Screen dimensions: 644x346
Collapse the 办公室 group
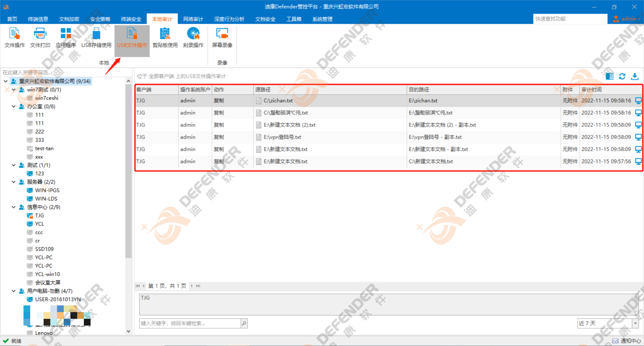[x=14, y=106]
